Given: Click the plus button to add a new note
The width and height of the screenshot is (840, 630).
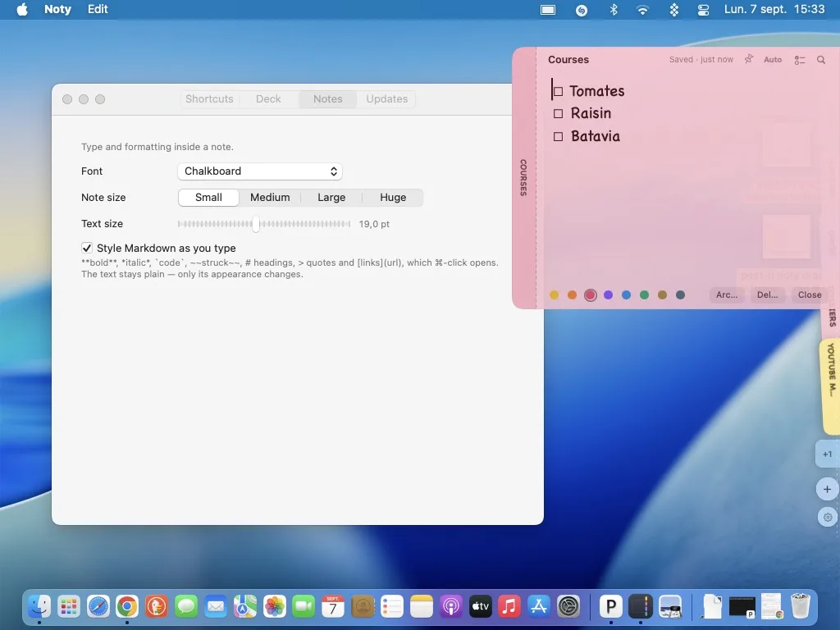Looking at the screenshot, I should [827, 489].
